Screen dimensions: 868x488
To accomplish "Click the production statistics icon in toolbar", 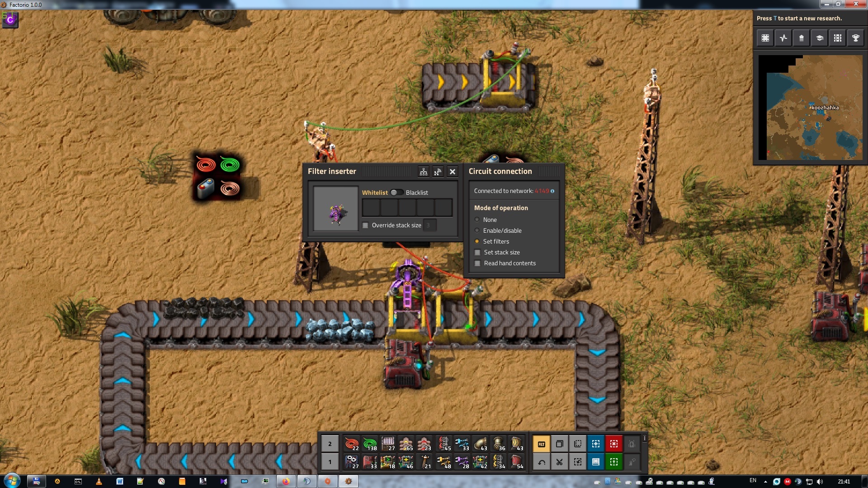I will [x=783, y=38].
